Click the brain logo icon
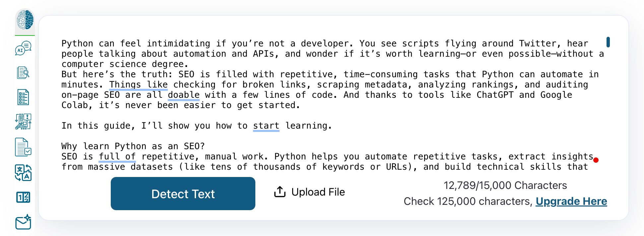 (25, 20)
